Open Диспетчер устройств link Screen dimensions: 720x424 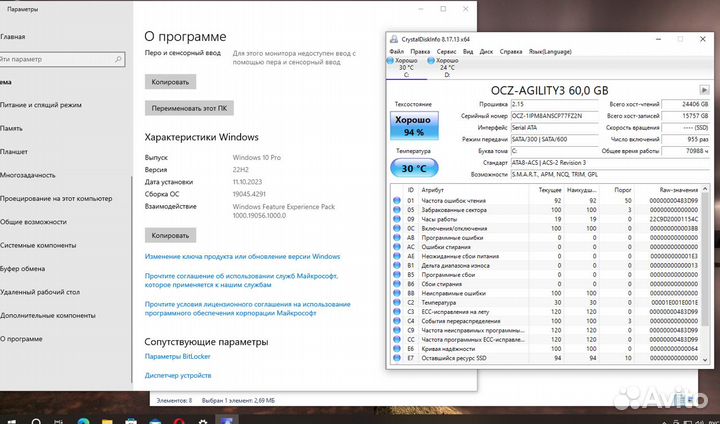click(178, 375)
